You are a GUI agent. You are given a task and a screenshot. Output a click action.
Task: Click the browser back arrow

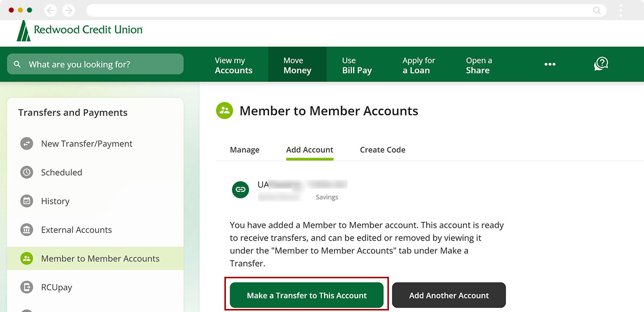coord(51,10)
